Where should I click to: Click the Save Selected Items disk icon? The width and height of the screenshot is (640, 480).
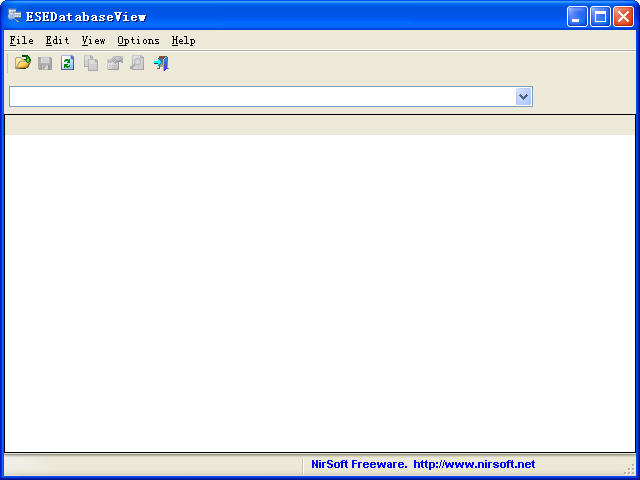click(x=45, y=63)
